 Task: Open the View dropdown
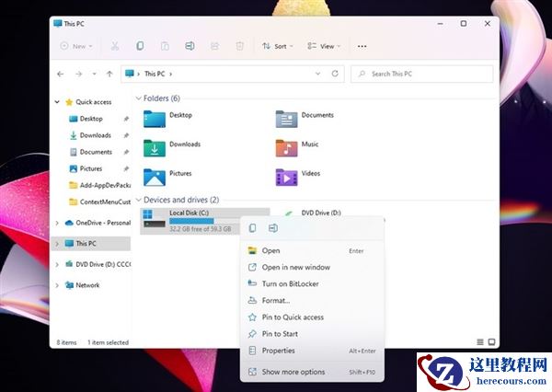point(324,46)
